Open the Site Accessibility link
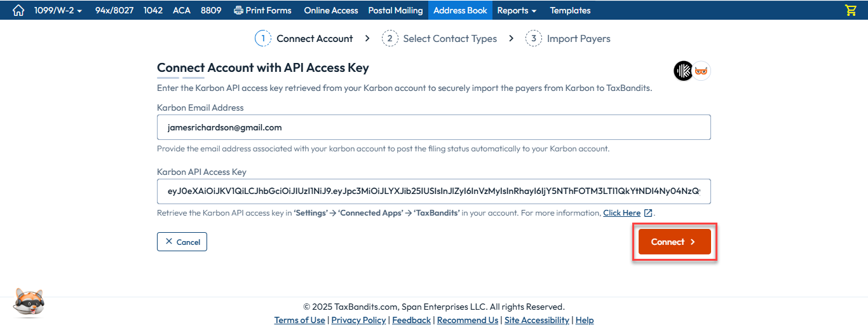The width and height of the screenshot is (868, 332). click(x=537, y=320)
